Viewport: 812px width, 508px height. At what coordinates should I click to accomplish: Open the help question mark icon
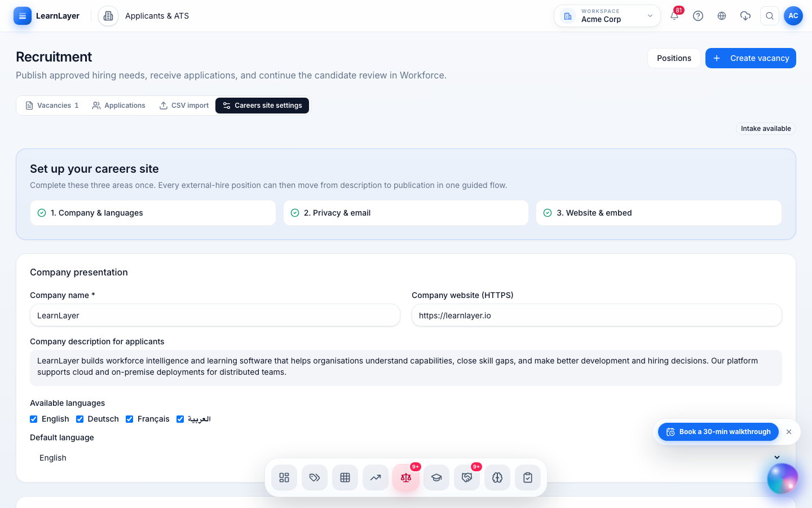click(x=698, y=16)
